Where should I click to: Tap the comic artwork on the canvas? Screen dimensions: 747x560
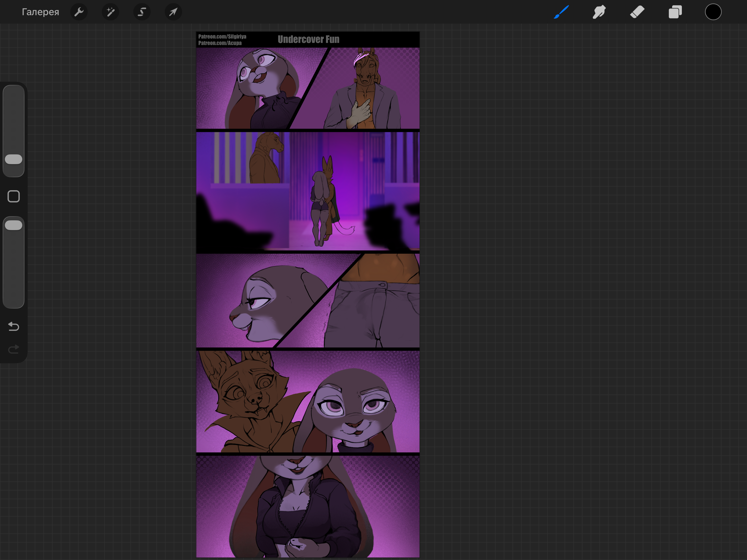click(x=308, y=294)
